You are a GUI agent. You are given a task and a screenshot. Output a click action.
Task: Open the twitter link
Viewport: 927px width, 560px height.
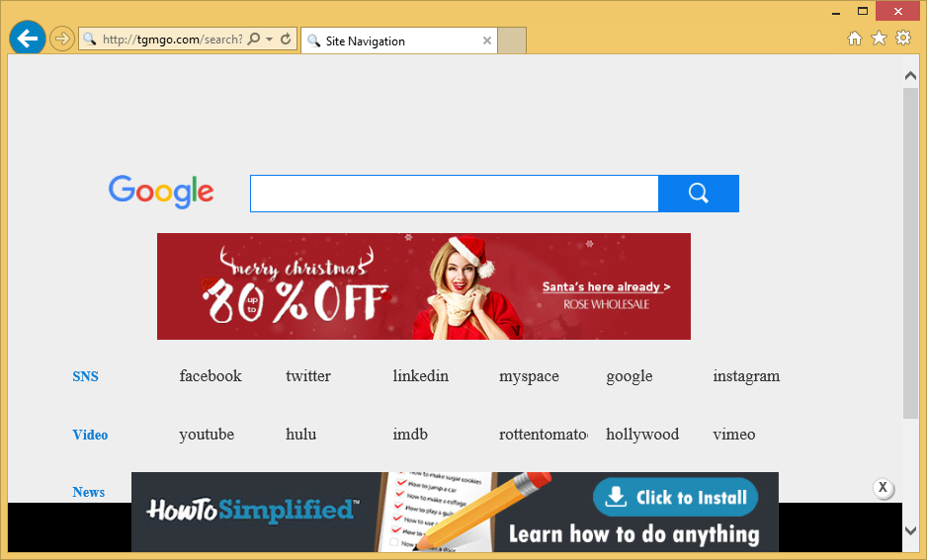pyautogui.click(x=308, y=376)
